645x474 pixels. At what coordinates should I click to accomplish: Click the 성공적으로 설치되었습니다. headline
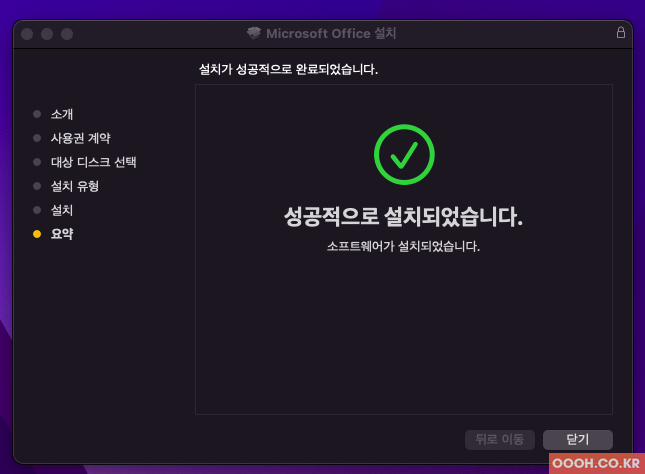point(403,216)
